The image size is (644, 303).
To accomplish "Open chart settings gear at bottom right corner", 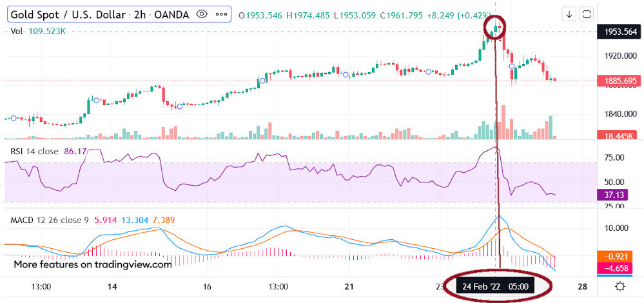I will tap(621, 286).
